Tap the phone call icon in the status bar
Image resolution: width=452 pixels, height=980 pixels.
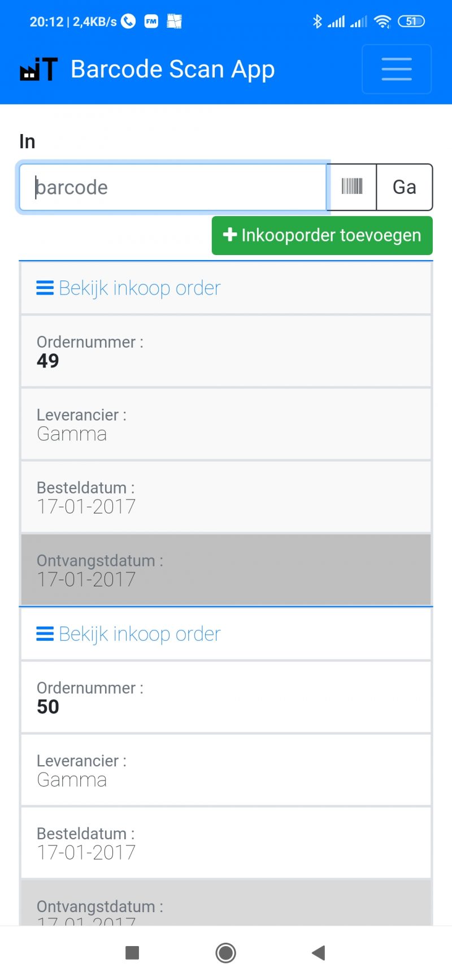(x=127, y=21)
